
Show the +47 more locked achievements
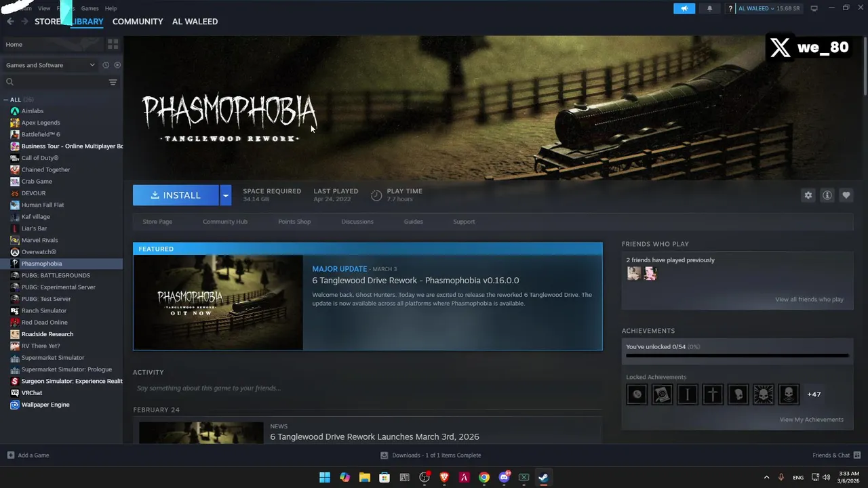click(814, 394)
